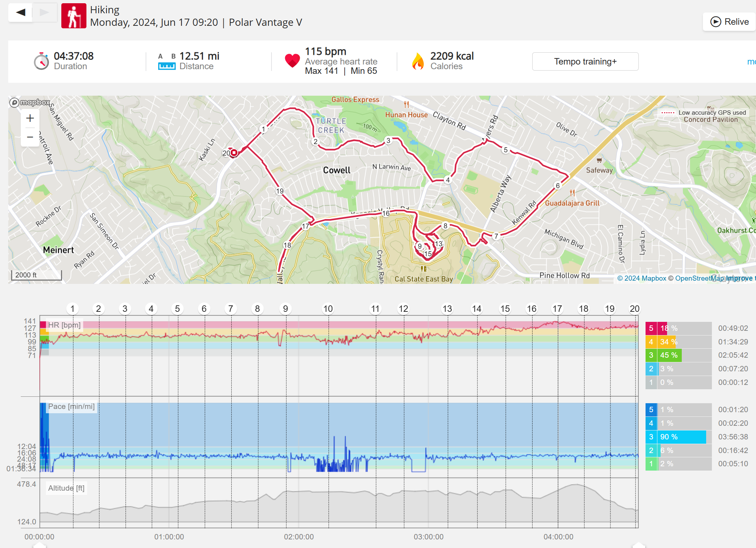Toggle the Pace [min/mi] curve label
Image resolution: width=756 pixels, height=548 pixels.
[71, 406]
